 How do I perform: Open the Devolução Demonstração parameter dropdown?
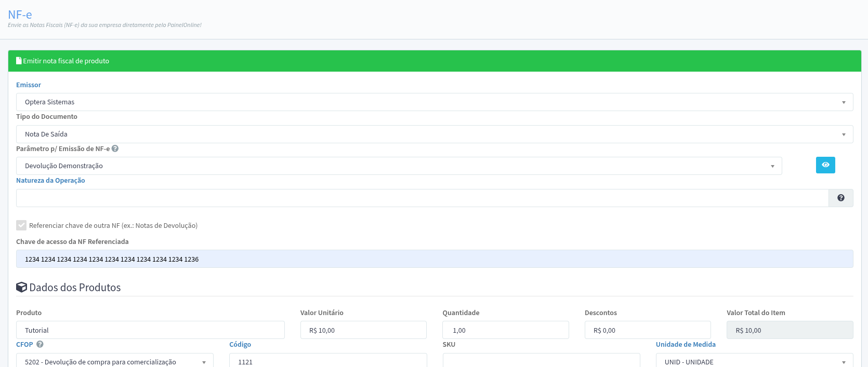(x=399, y=166)
